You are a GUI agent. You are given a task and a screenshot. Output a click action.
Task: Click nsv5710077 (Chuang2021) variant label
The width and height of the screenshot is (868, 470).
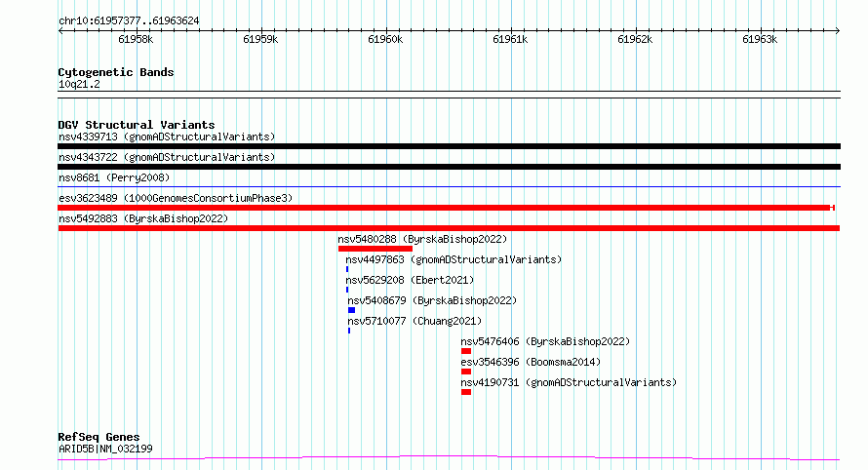click(x=414, y=321)
